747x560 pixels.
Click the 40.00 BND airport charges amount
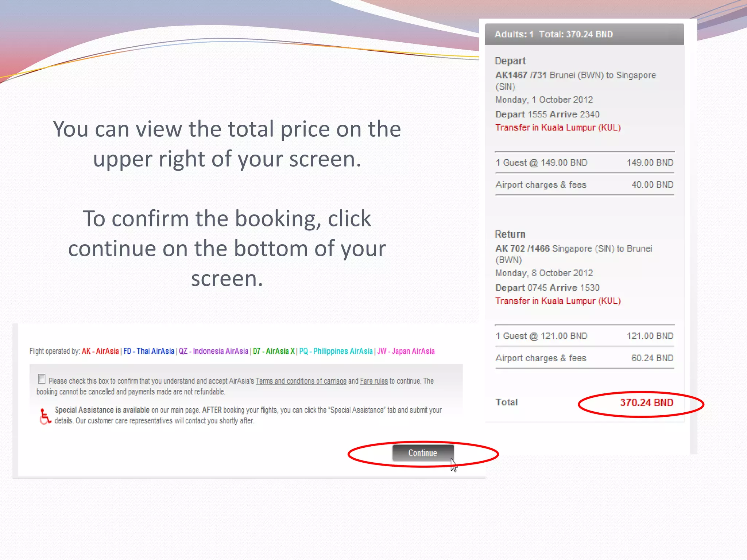click(653, 185)
